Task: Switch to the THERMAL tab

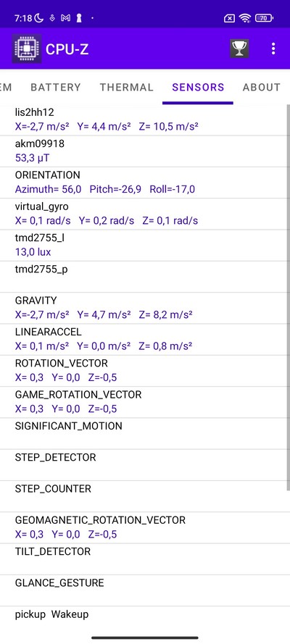Action: (127, 87)
